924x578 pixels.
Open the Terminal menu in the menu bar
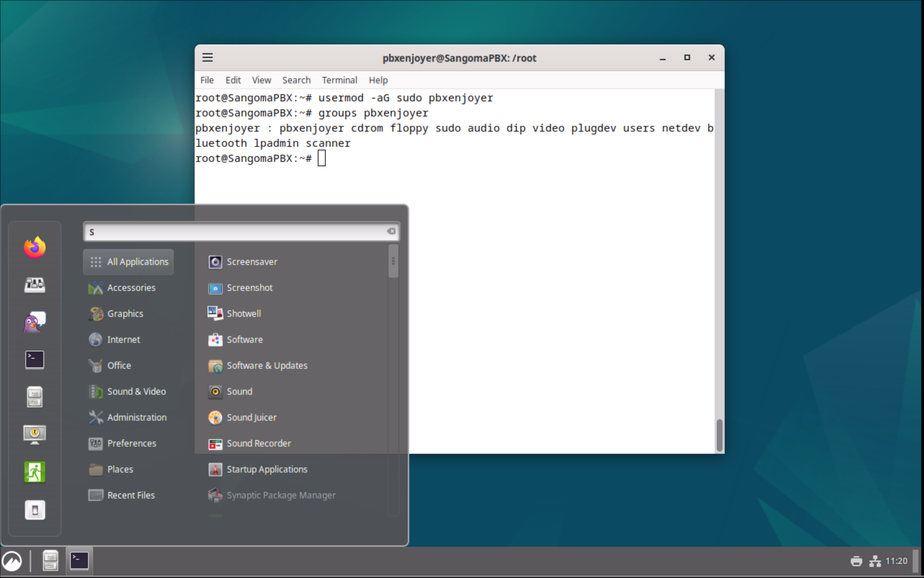(339, 80)
